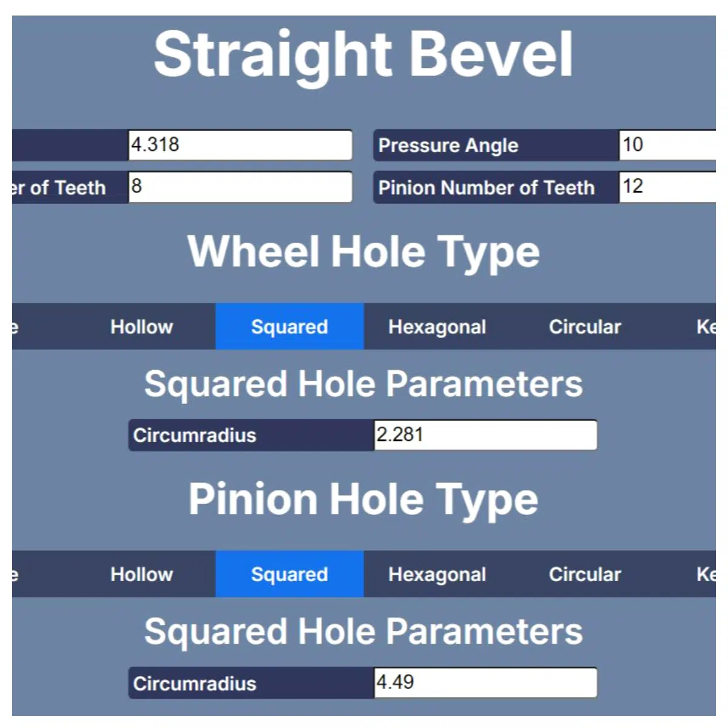728x728 pixels.
Task: Select Squared tab in Pinion Hole Type
Action: tap(289, 574)
